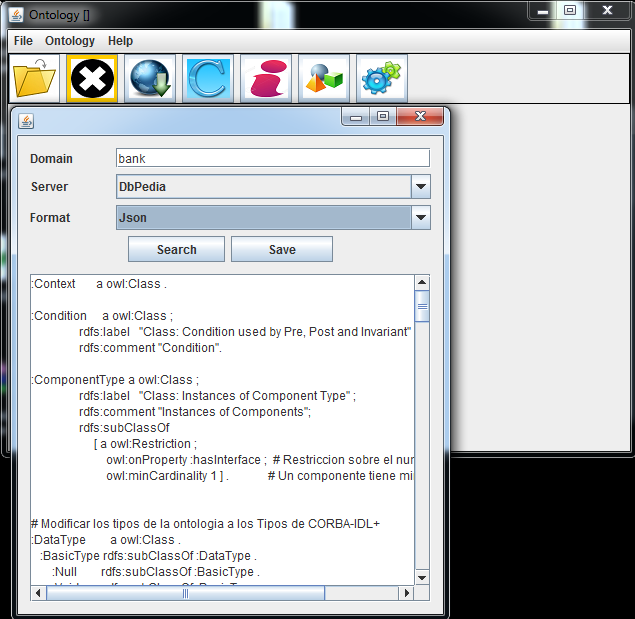
Task: Expand the Format Json dropdown
Action: click(421, 217)
